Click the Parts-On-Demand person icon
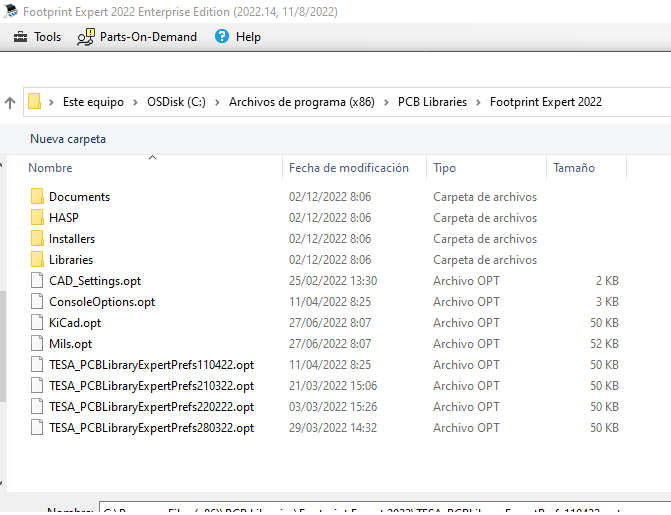Screen dimensions: 671x515 (86, 37)
